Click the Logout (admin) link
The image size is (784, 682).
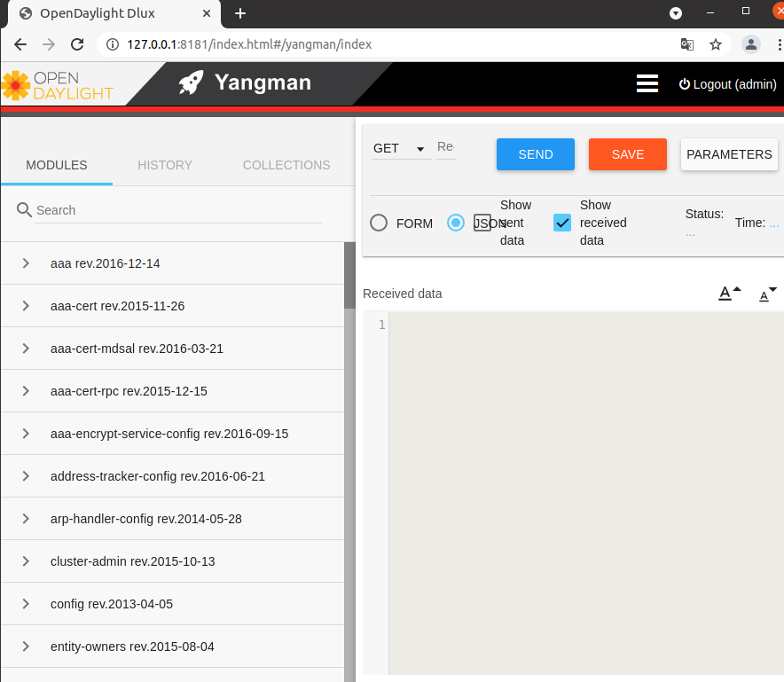(x=727, y=84)
